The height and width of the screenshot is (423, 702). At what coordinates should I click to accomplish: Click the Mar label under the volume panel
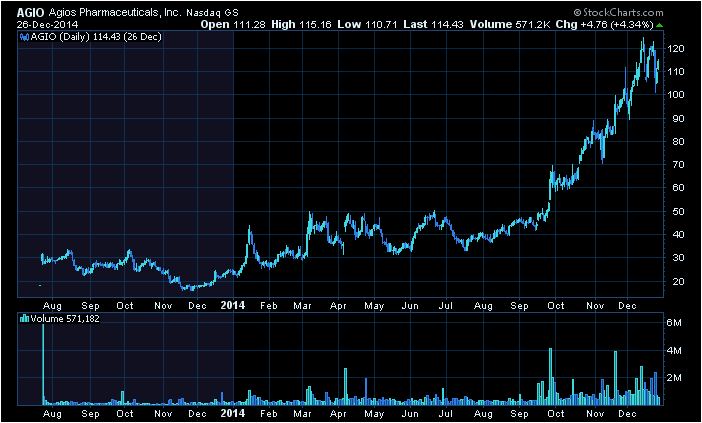coord(303,414)
